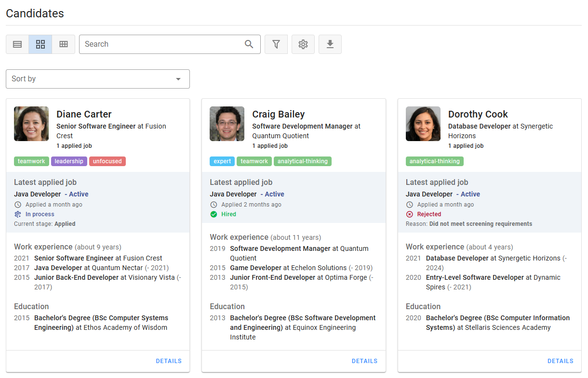Click the green Hired checkmark icon
The image size is (588, 378).
(x=214, y=214)
